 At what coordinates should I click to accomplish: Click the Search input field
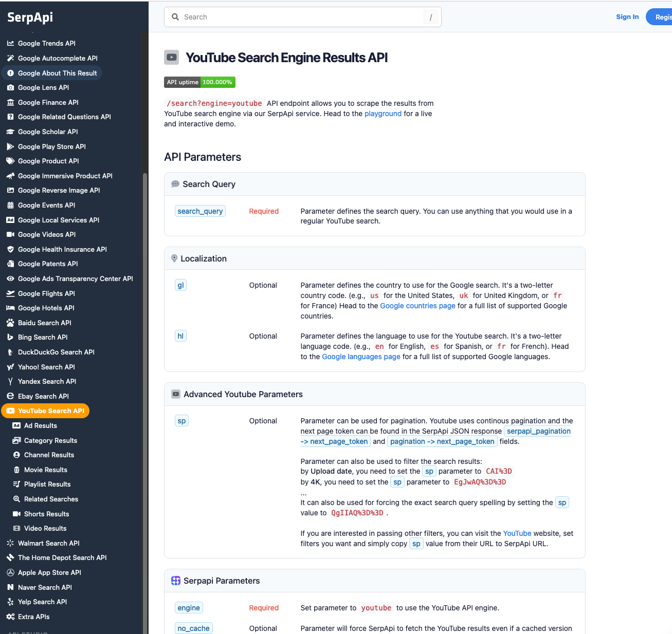point(303,17)
